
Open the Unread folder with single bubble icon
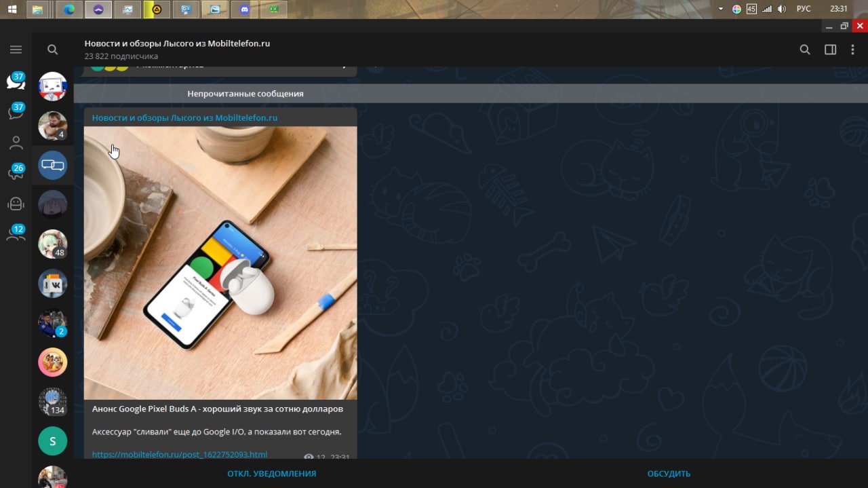tap(16, 111)
